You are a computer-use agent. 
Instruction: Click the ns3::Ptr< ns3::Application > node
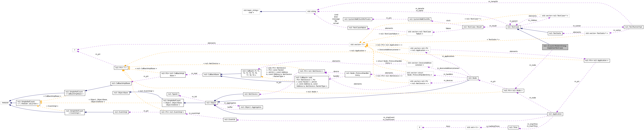point(597,61)
